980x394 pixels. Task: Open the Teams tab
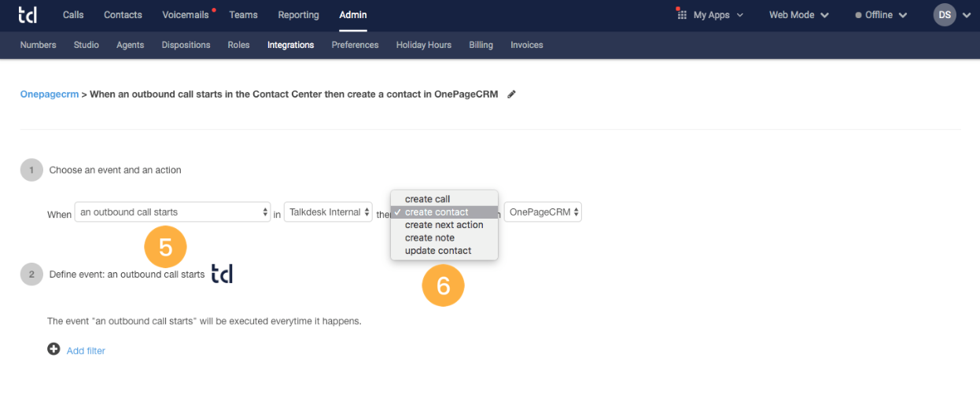[243, 15]
